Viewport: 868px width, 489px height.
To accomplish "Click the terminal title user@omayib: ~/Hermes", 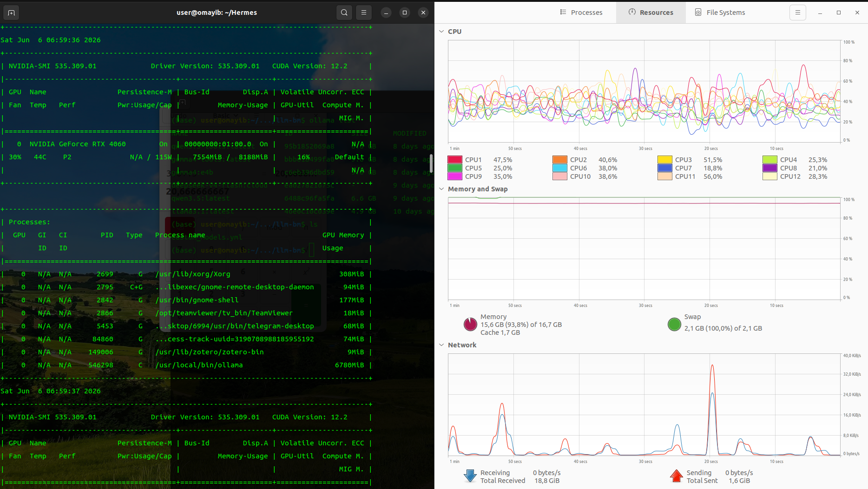I will pyautogui.click(x=217, y=13).
